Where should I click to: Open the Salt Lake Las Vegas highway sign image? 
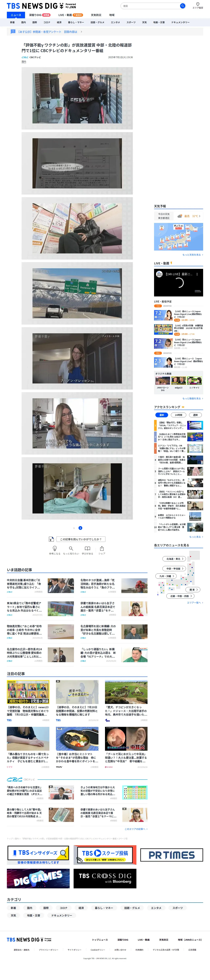(77, 293)
